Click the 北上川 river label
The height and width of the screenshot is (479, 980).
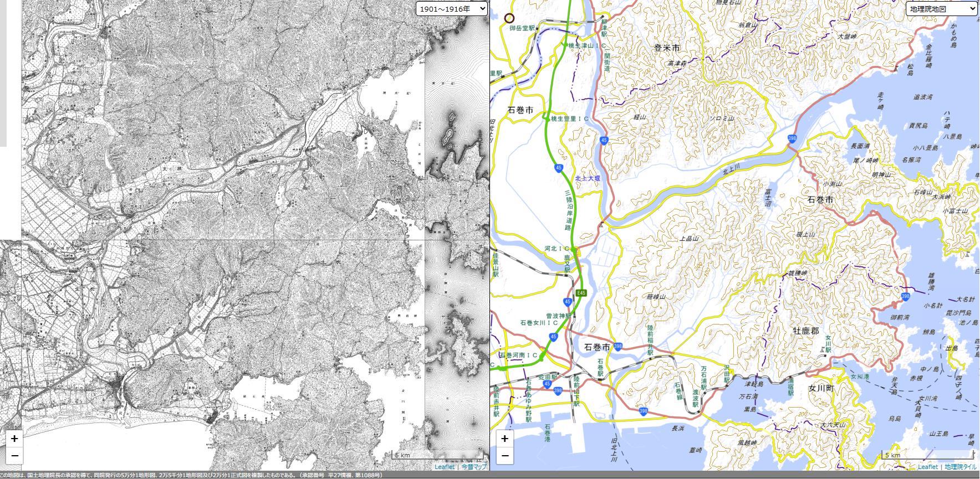click(731, 169)
